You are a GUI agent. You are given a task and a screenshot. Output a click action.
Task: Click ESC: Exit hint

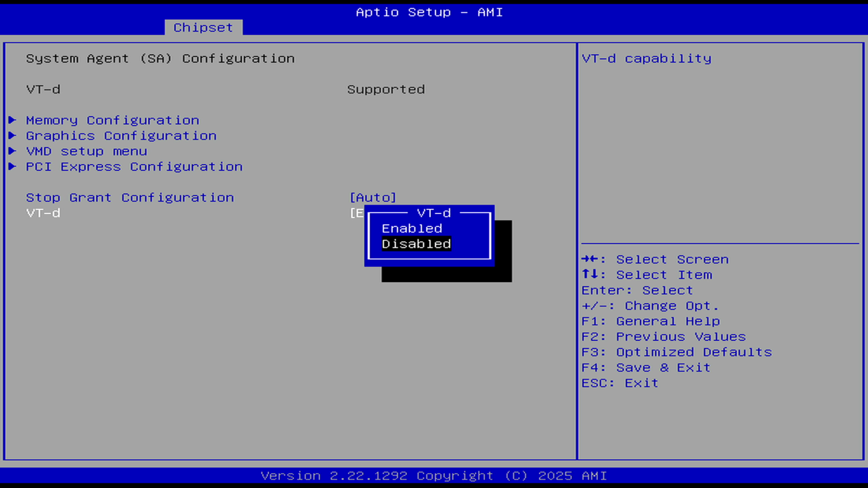[x=620, y=383]
